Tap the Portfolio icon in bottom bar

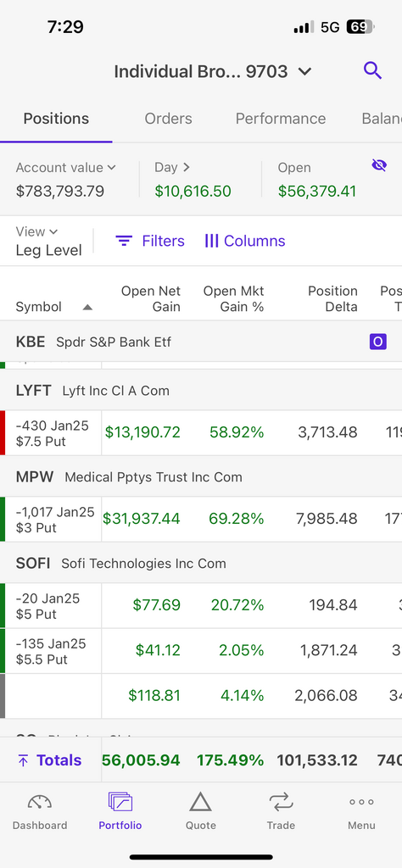[x=120, y=802]
